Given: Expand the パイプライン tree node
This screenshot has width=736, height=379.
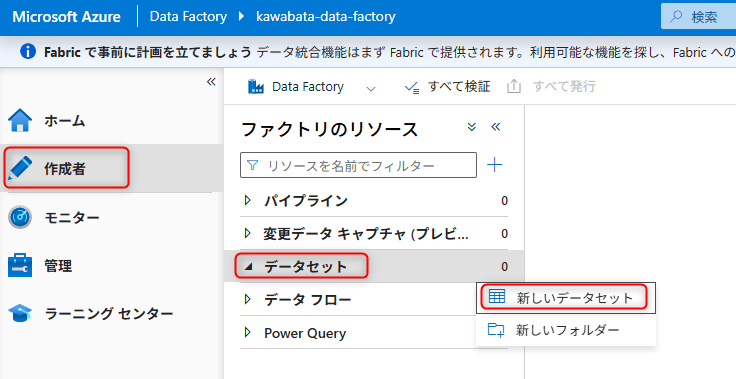Looking at the screenshot, I should click(x=248, y=201).
